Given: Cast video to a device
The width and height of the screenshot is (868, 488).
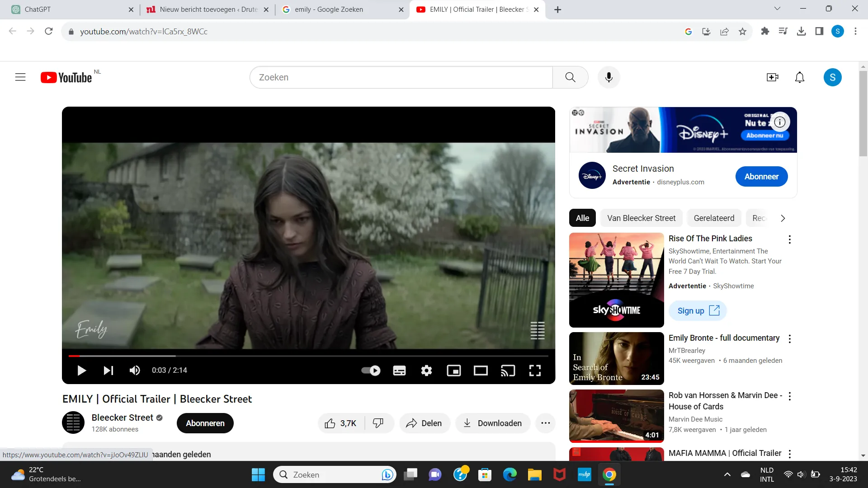Looking at the screenshot, I should [x=508, y=371].
